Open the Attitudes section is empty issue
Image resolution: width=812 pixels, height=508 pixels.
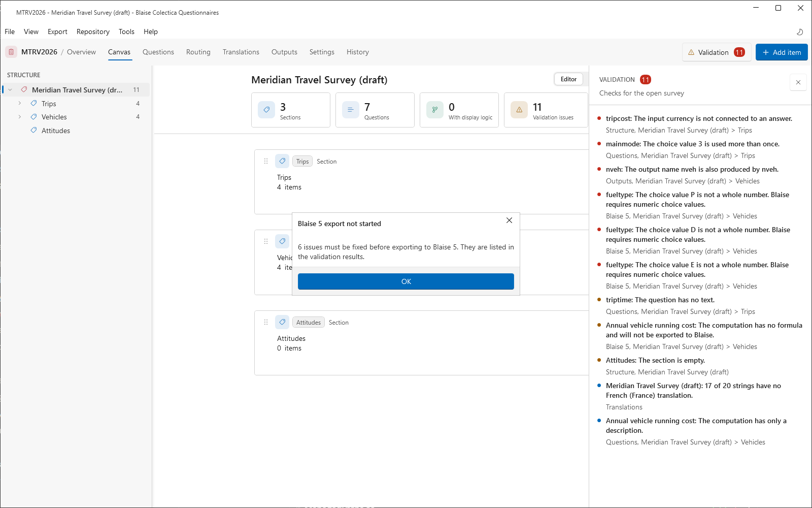click(x=700, y=366)
